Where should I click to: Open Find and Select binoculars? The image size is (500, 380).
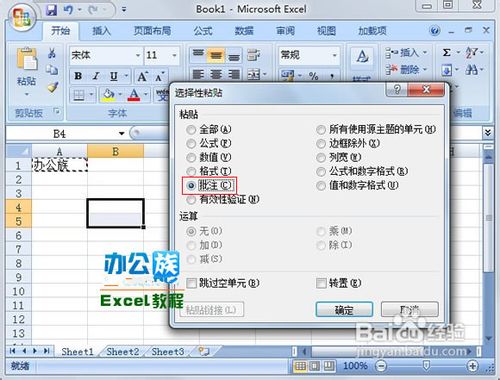[471, 70]
